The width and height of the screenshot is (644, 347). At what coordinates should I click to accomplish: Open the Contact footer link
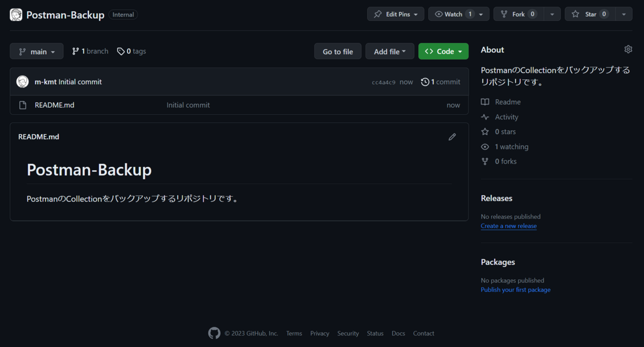point(423,334)
